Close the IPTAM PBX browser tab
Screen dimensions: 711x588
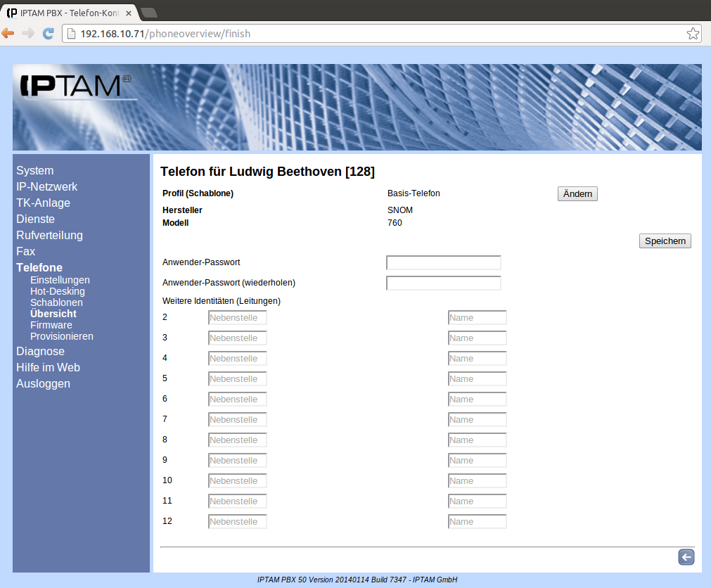(x=128, y=13)
